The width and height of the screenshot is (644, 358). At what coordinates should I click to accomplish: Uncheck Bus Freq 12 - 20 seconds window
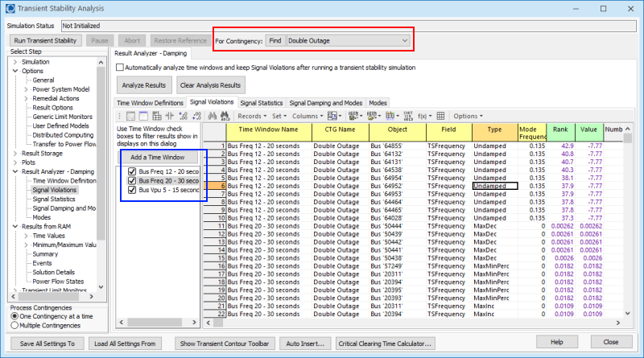pos(132,171)
